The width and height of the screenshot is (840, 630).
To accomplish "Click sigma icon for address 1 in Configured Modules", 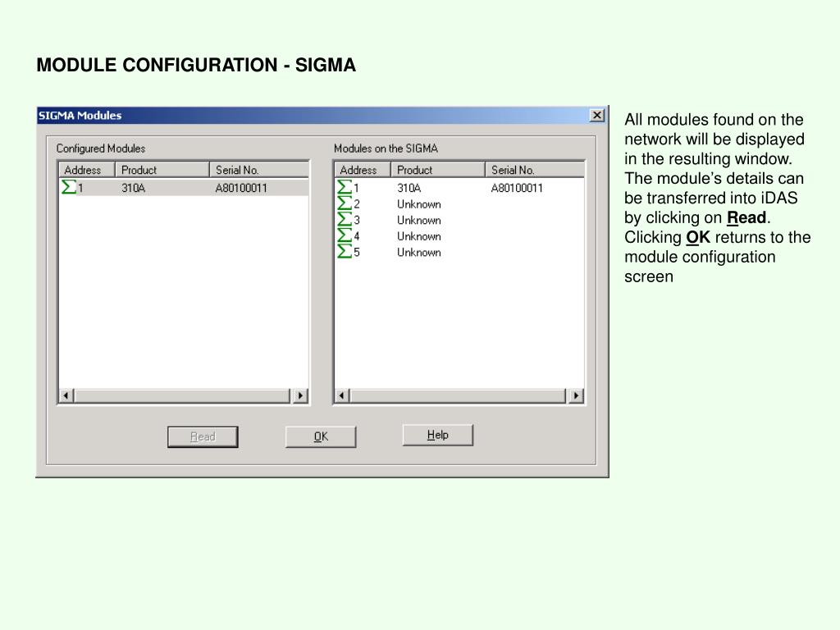I will [x=69, y=187].
